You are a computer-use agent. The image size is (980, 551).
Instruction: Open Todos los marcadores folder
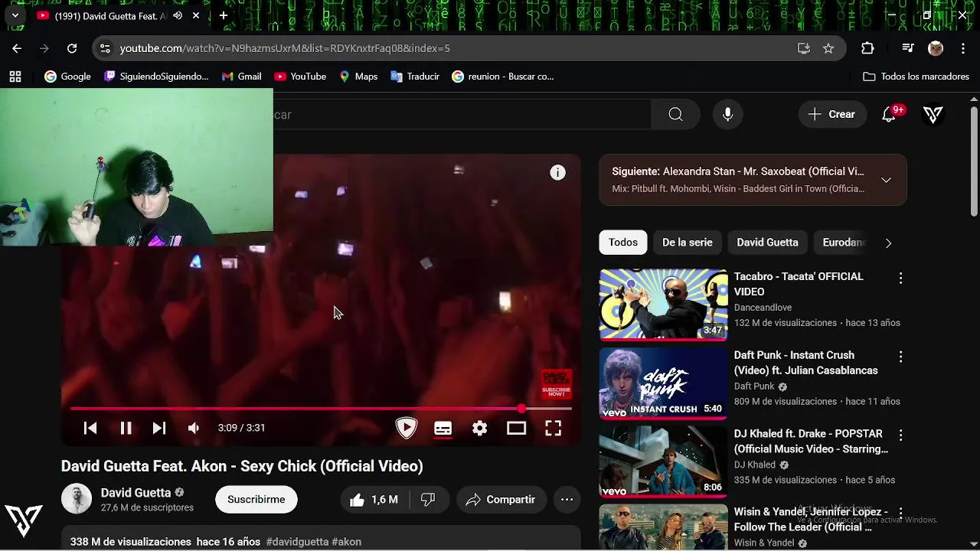[916, 77]
